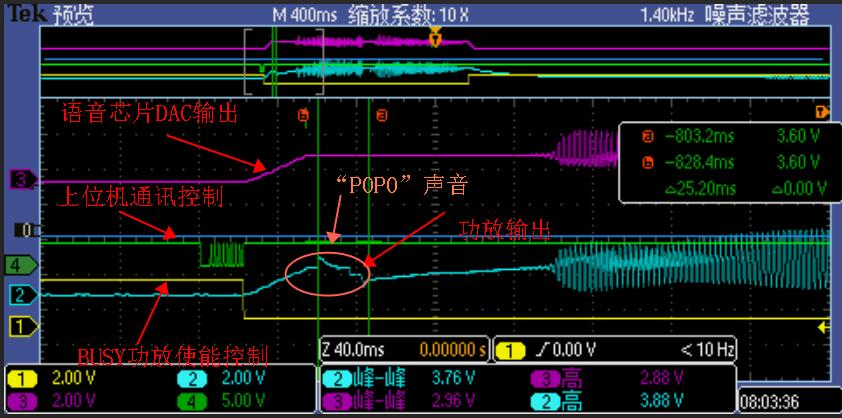Click the orange trigger T marker in overview strip
The width and height of the screenshot is (842, 418).
pos(435,38)
